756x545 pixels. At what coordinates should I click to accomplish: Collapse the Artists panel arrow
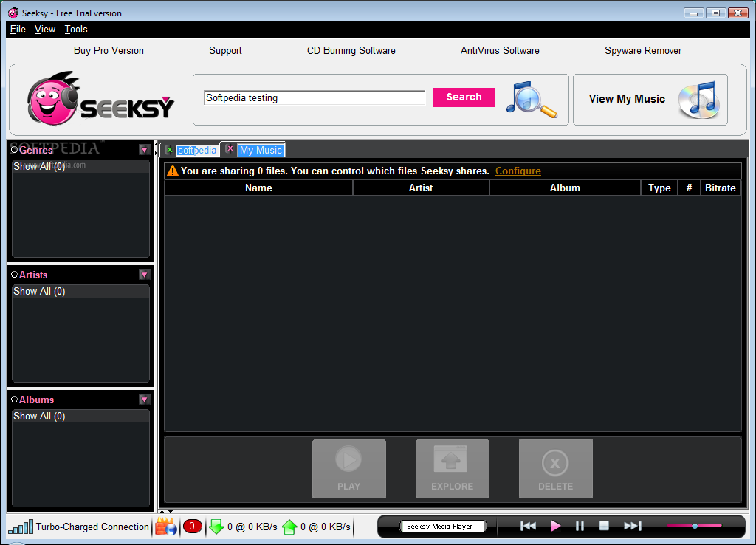coord(144,275)
